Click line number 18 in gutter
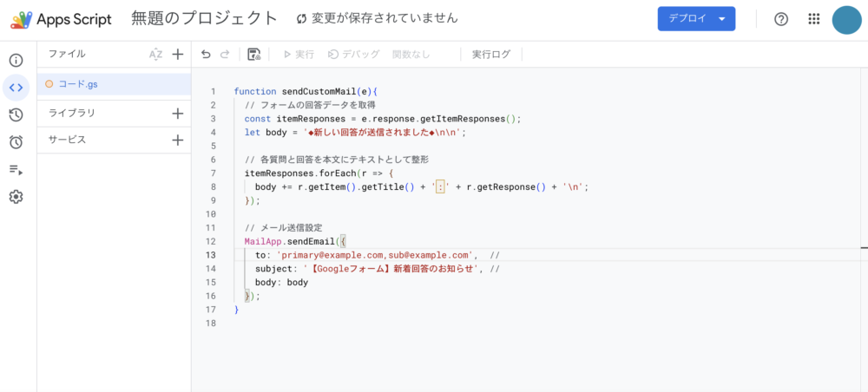 [x=210, y=323]
